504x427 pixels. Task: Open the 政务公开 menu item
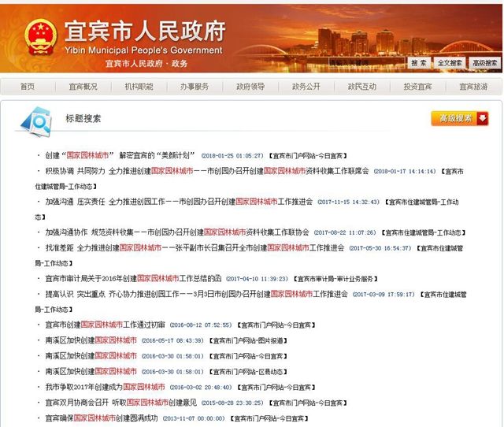pos(306,87)
